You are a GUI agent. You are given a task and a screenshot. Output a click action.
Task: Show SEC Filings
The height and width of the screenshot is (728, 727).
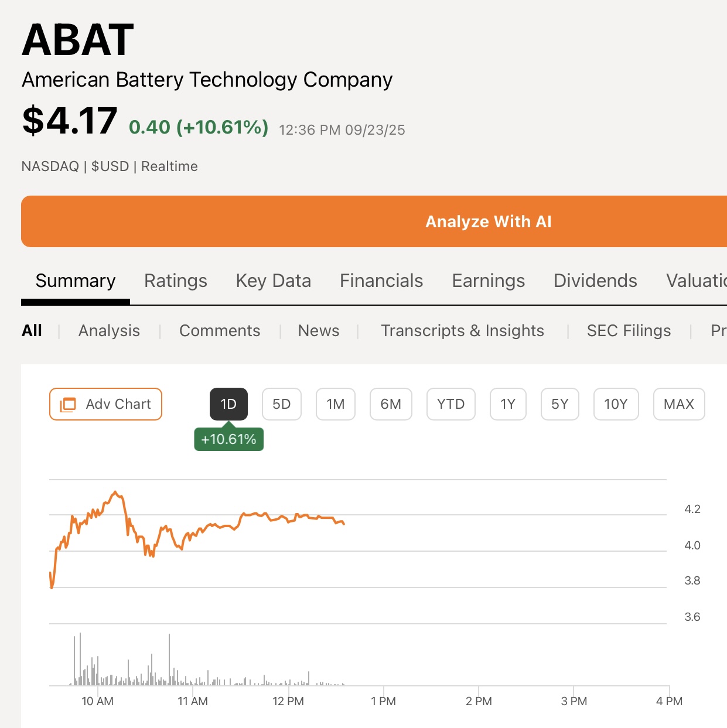(629, 331)
